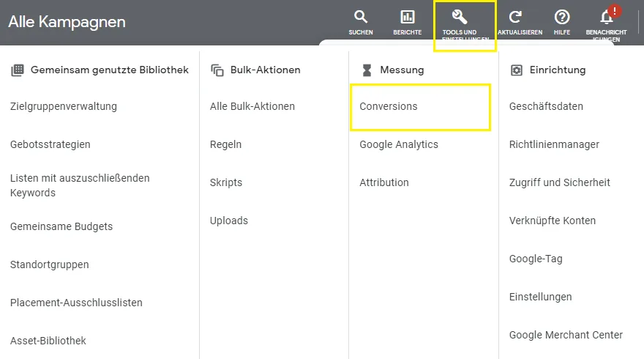This screenshot has width=644, height=359.
Task: Open Einstellungen under Einrichtung
Action: [x=541, y=297]
